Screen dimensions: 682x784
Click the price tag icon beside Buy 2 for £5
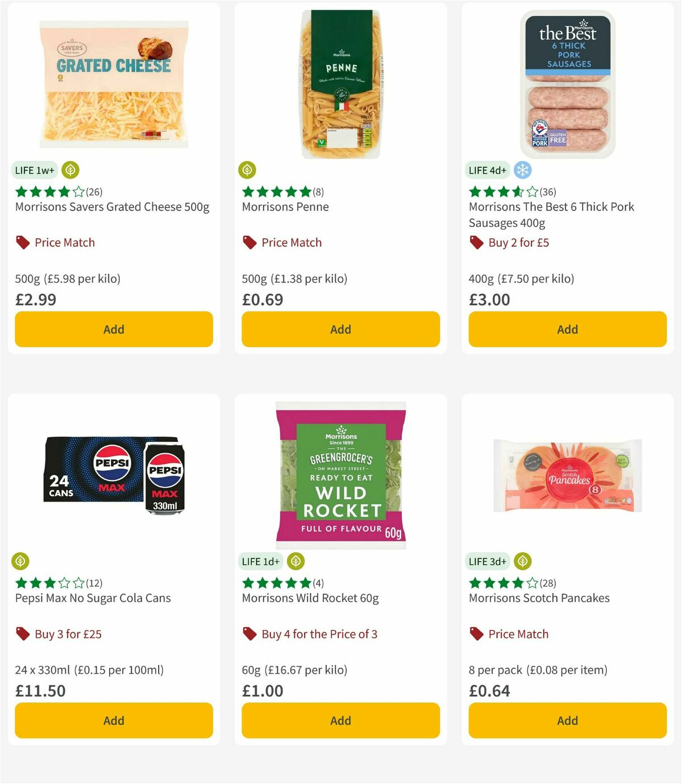476,242
